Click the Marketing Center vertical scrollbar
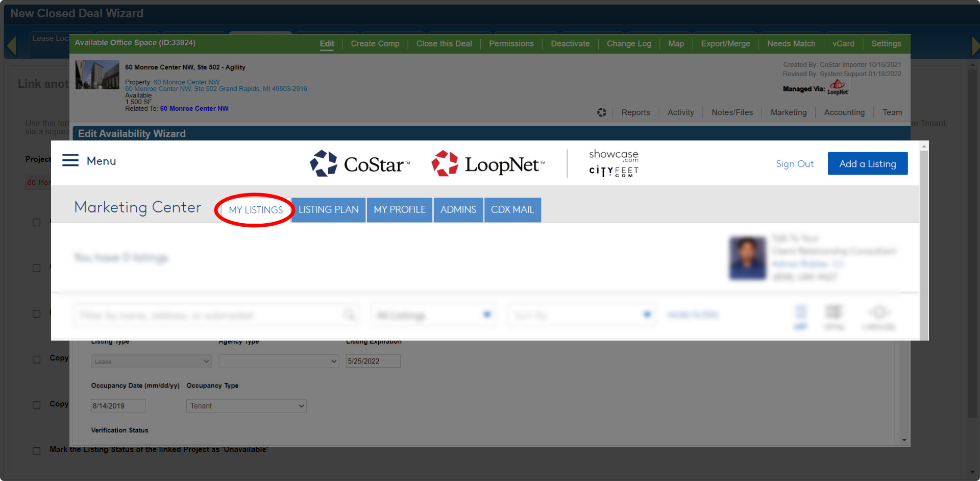This screenshot has height=481, width=980. click(924, 240)
